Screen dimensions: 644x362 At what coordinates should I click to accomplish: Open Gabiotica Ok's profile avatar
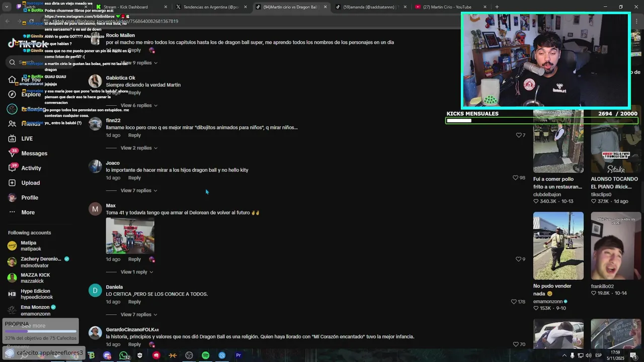point(95,81)
